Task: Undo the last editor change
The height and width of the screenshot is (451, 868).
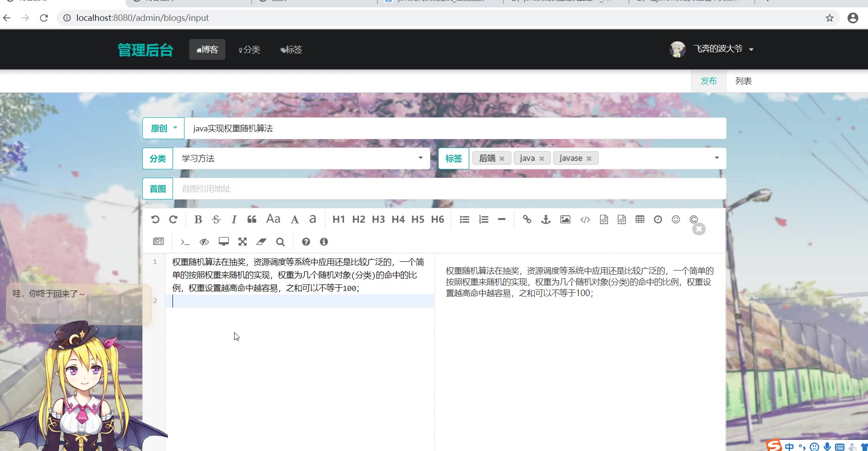Action: pos(155,219)
